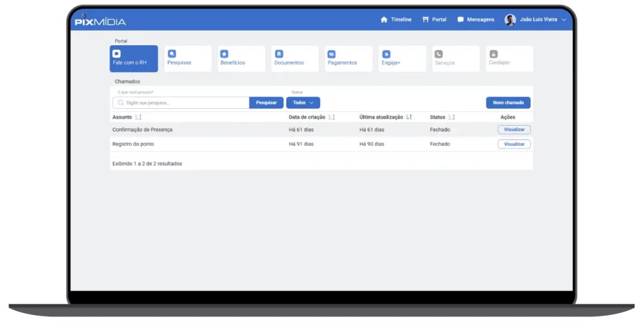Switch to Fale com o RH tab
Viewport: 644px width, 322px height.
coord(133,58)
